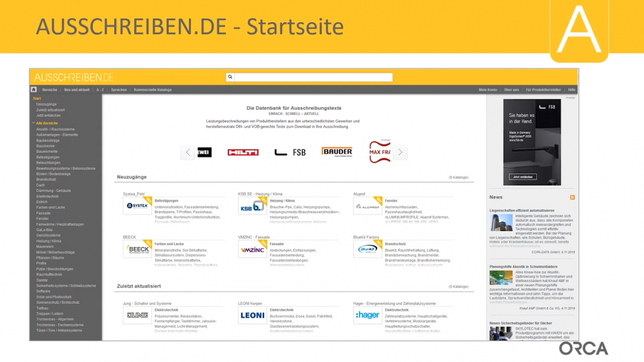Viewport: 644px width, 362px height.
Task: Open the Hilti manufacturer logo
Action: point(243,152)
